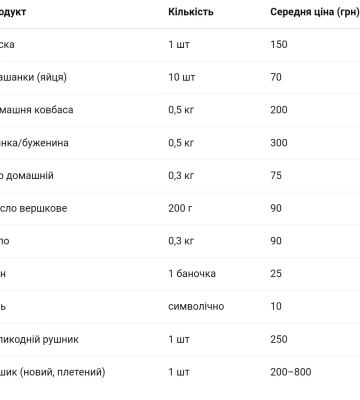
Task: Click the Кількість column header
Action: (x=191, y=12)
